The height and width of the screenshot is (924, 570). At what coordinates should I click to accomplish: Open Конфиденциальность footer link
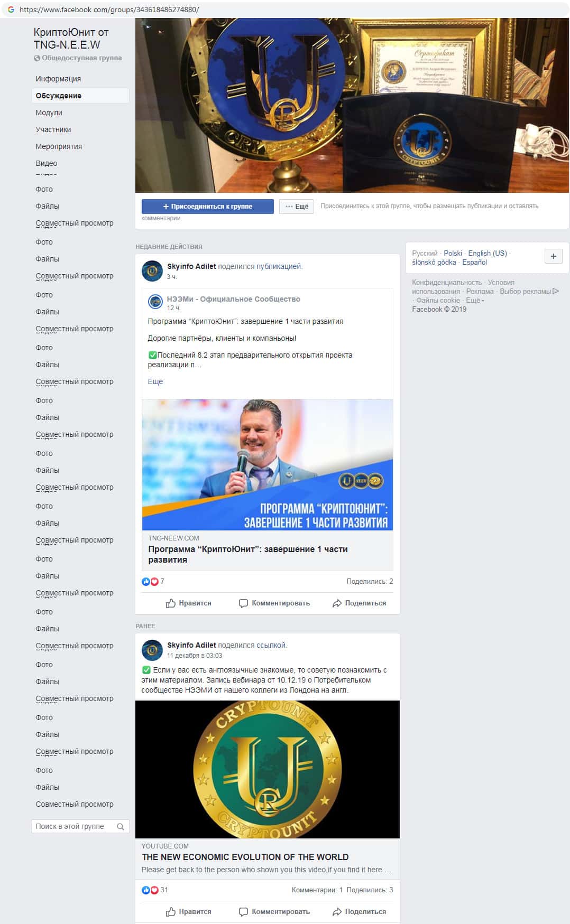(447, 282)
